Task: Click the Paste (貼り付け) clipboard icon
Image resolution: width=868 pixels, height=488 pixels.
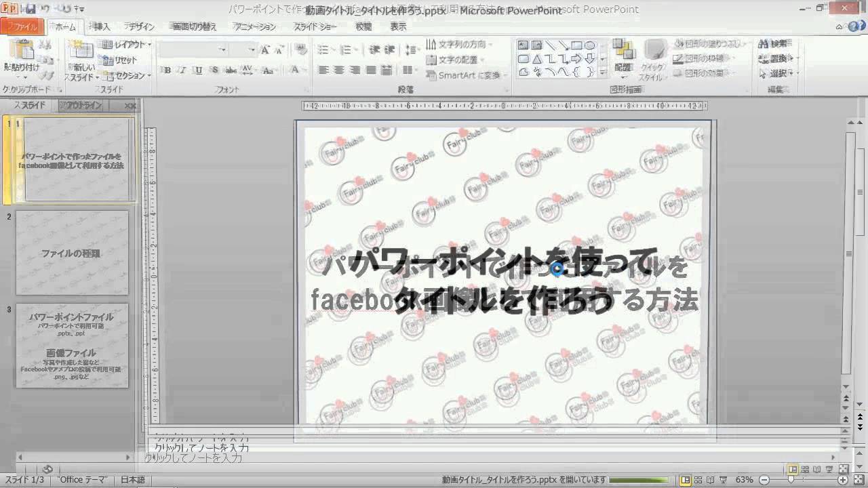Action: click(x=22, y=50)
